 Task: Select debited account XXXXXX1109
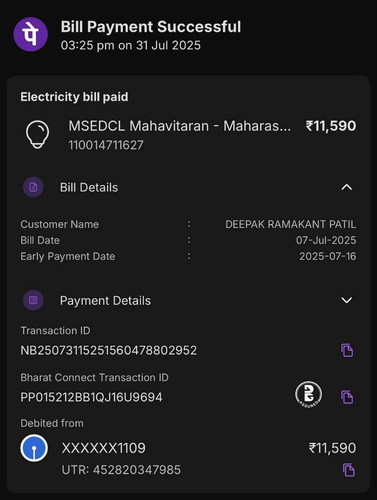point(104,448)
